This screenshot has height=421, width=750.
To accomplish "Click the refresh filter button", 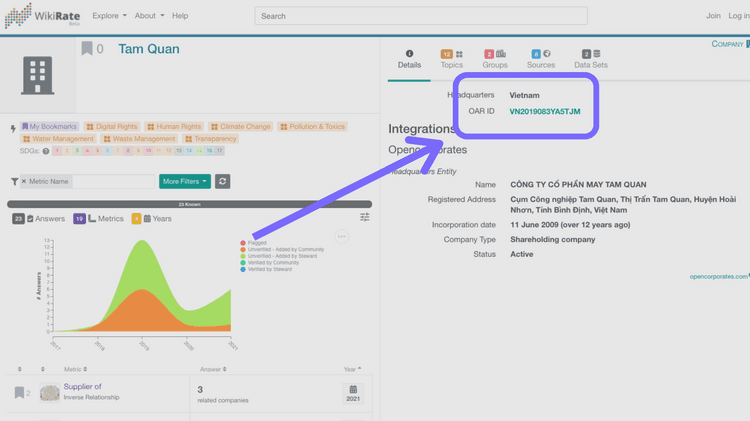I will point(222,181).
